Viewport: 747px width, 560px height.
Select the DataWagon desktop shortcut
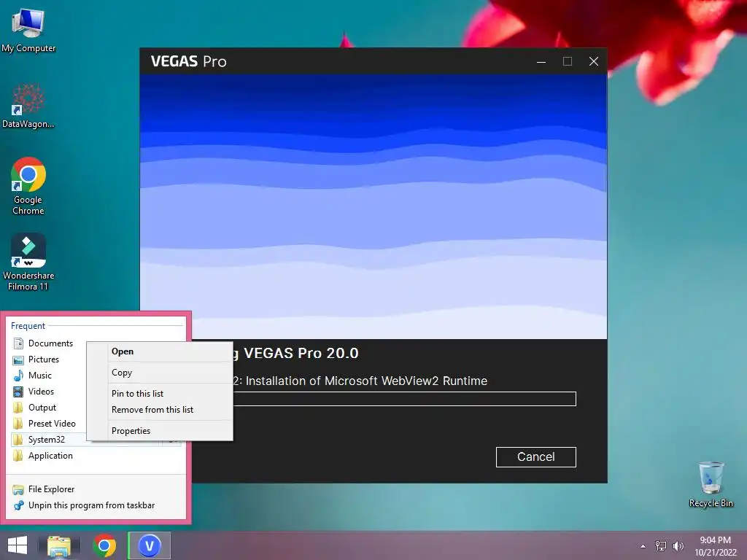point(28,106)
